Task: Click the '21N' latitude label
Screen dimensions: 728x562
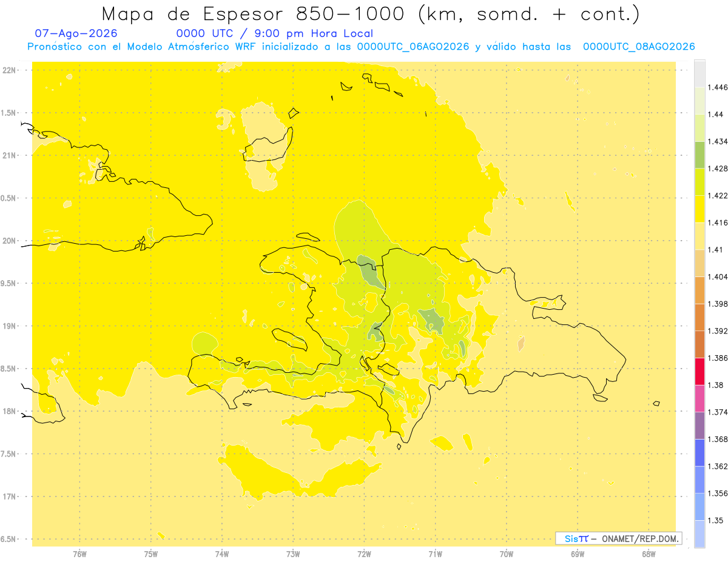Action: [9, 156]
